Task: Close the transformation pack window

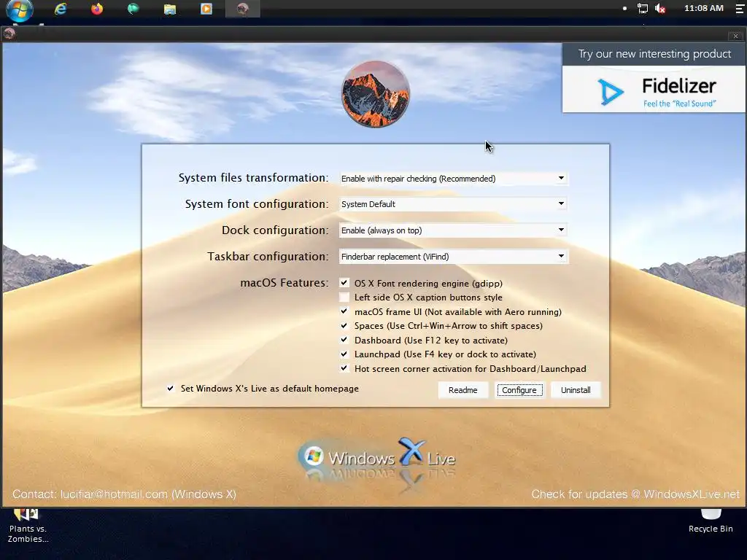Action: [735, 36]
